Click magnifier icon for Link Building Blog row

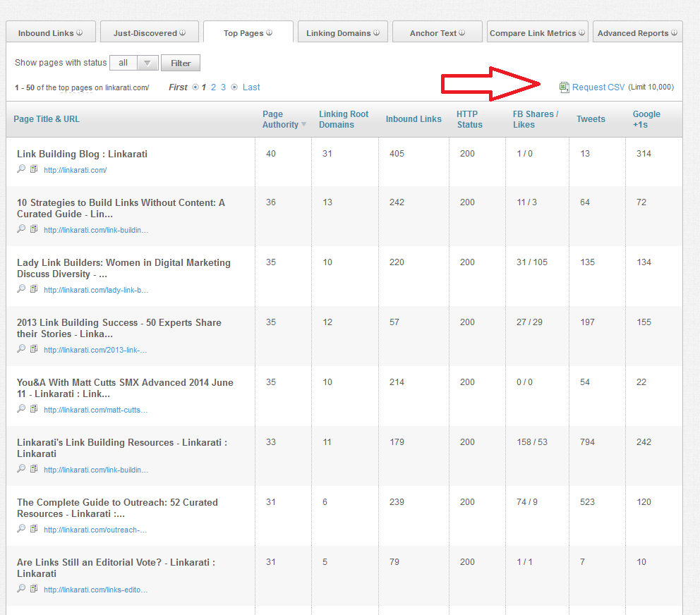coord(21,169)
